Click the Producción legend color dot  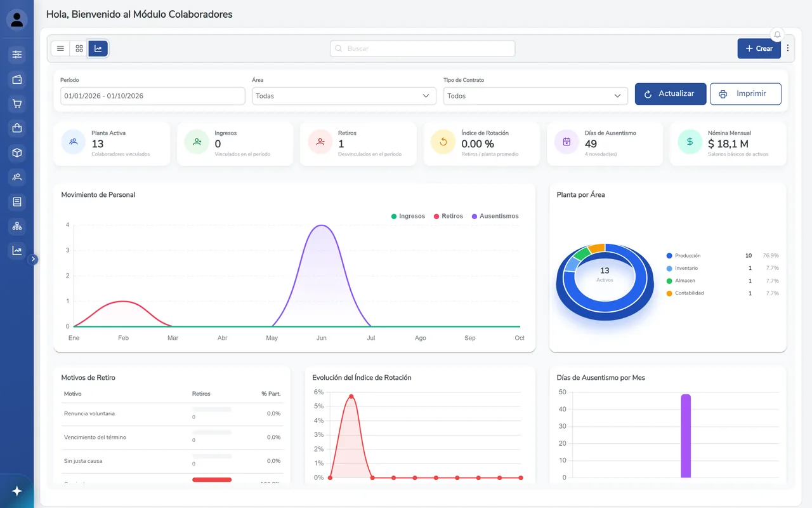click(669, 256)
